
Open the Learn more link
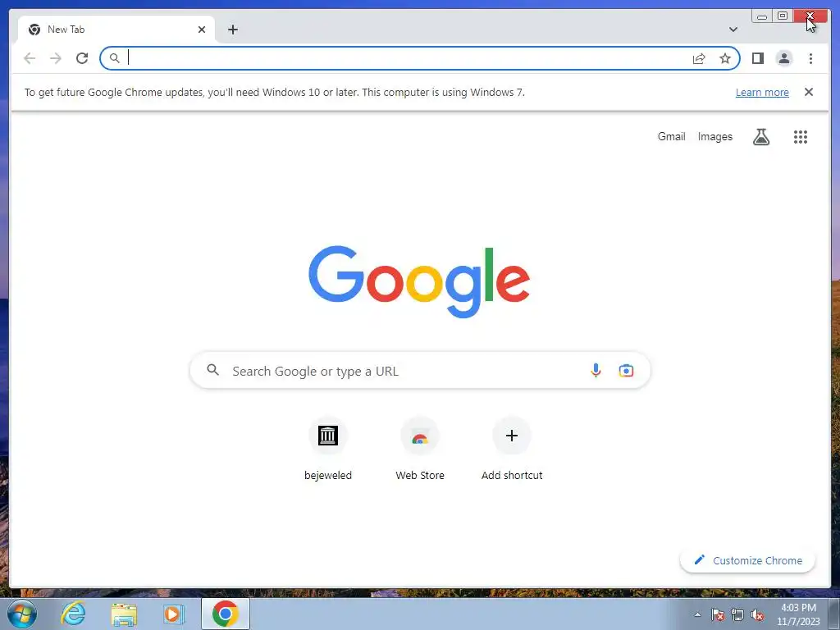pyautogui.click(x=762, y=92)
